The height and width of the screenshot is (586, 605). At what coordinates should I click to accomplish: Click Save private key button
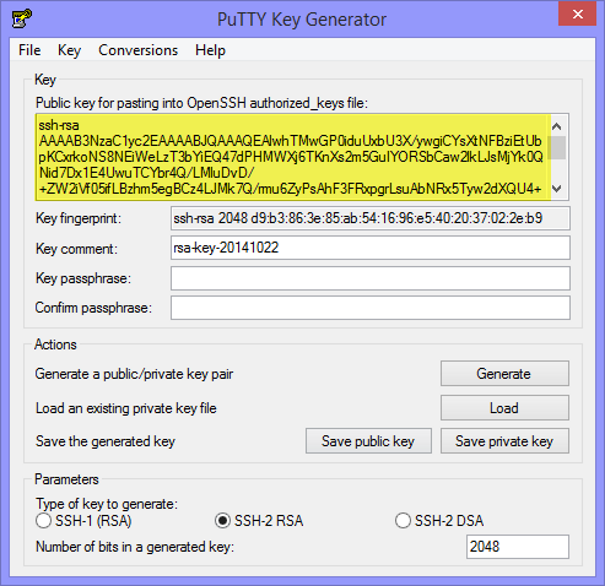coord(505,441)
